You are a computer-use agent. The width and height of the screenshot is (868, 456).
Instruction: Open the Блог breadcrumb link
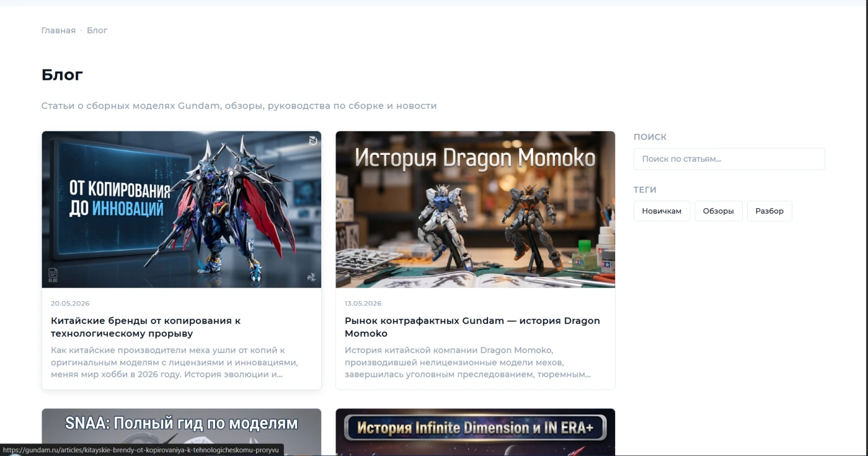(x=97, y=30)
